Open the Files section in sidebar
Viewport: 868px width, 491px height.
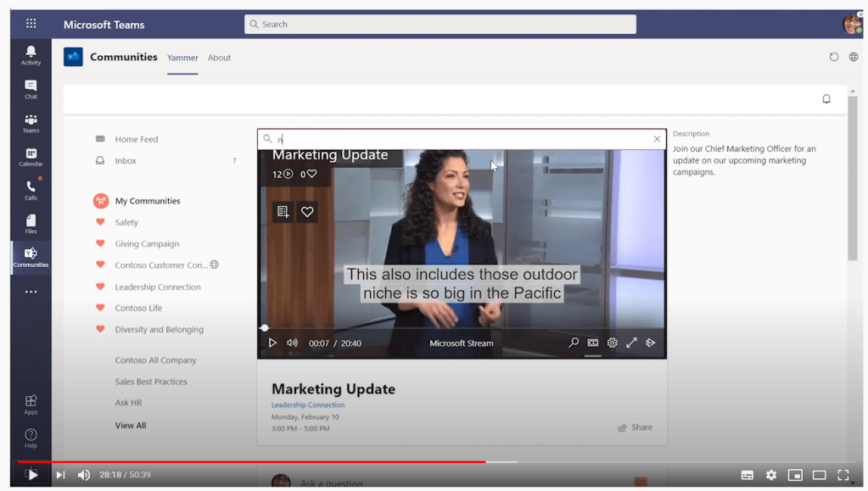31,224
